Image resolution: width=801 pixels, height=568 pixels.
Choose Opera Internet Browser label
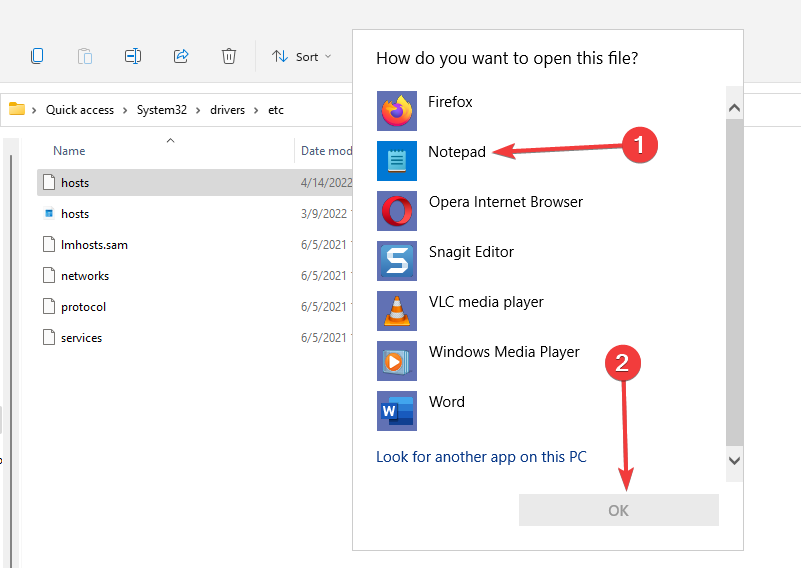tap(506, 202)
